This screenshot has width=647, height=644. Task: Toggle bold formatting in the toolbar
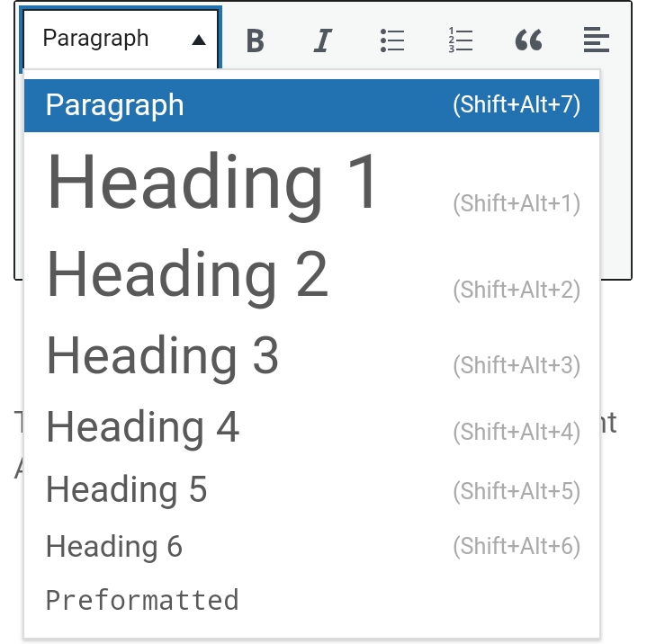coord(256,40)
